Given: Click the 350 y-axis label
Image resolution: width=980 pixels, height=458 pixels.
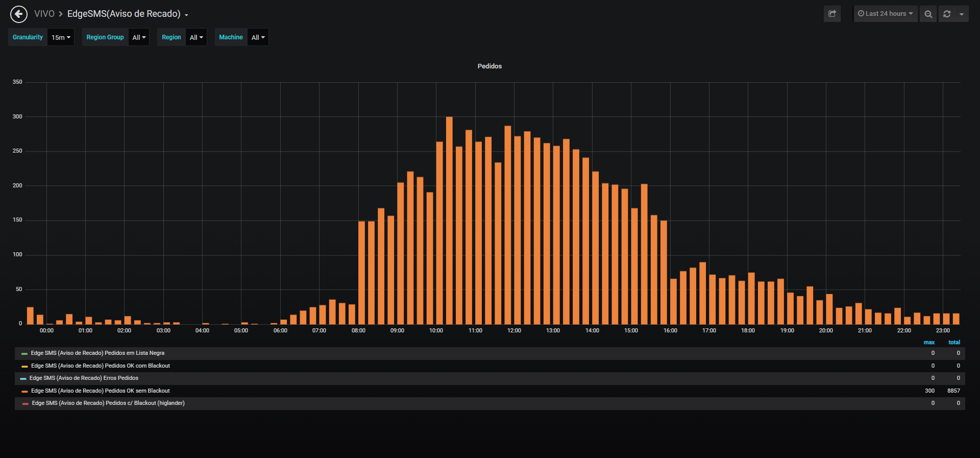Looking at the screenshot, I should [17, 82].
